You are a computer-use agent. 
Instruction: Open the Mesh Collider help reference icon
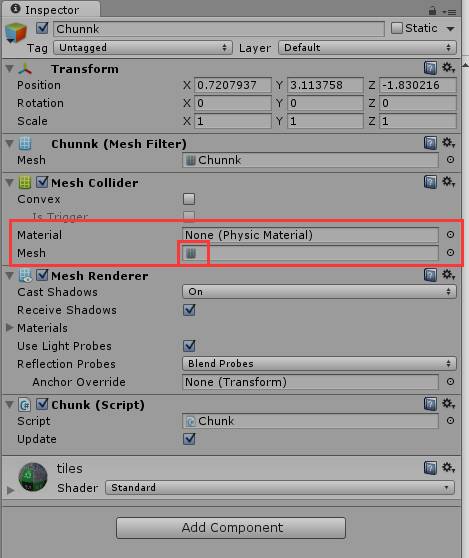(430, 182)
